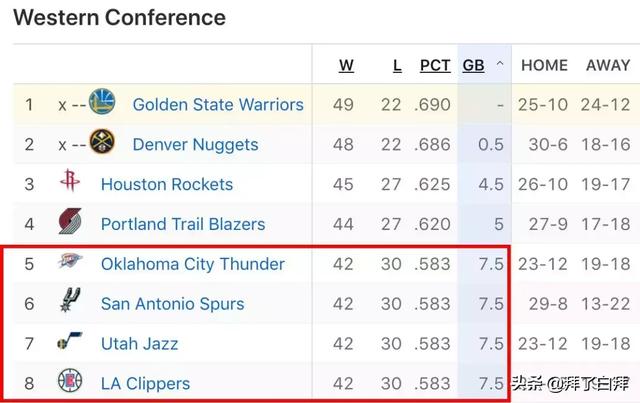Open Houston Rockets team link
The height and width of the screenshot is (403, 640).
[x=167, y=184]
